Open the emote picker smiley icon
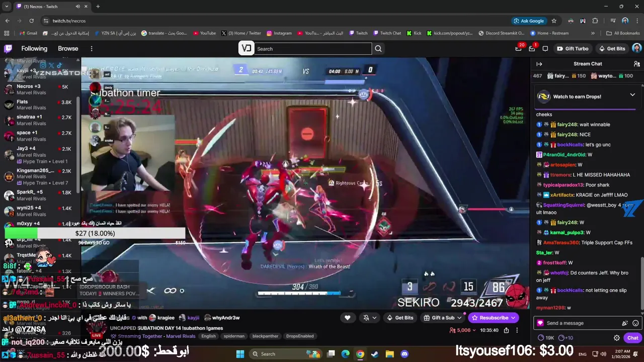Viewport: 644px width, 362px height. pos(635,323)
